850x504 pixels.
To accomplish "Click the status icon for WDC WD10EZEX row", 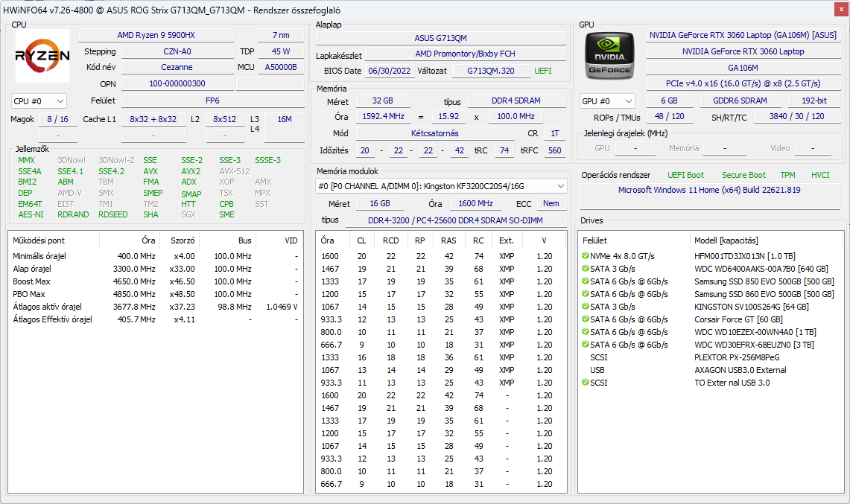I will click(586, 332).
